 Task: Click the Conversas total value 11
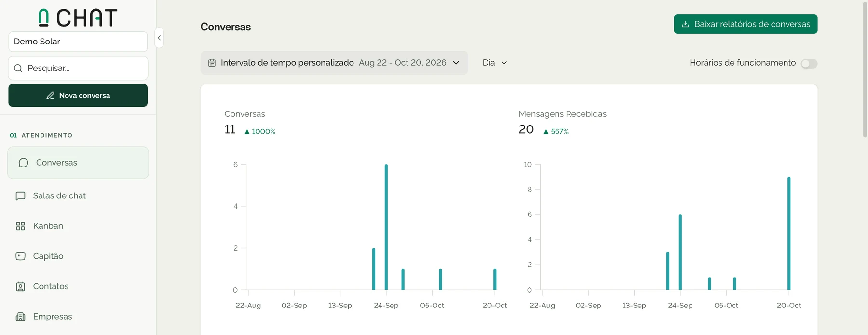click(230, 129)
